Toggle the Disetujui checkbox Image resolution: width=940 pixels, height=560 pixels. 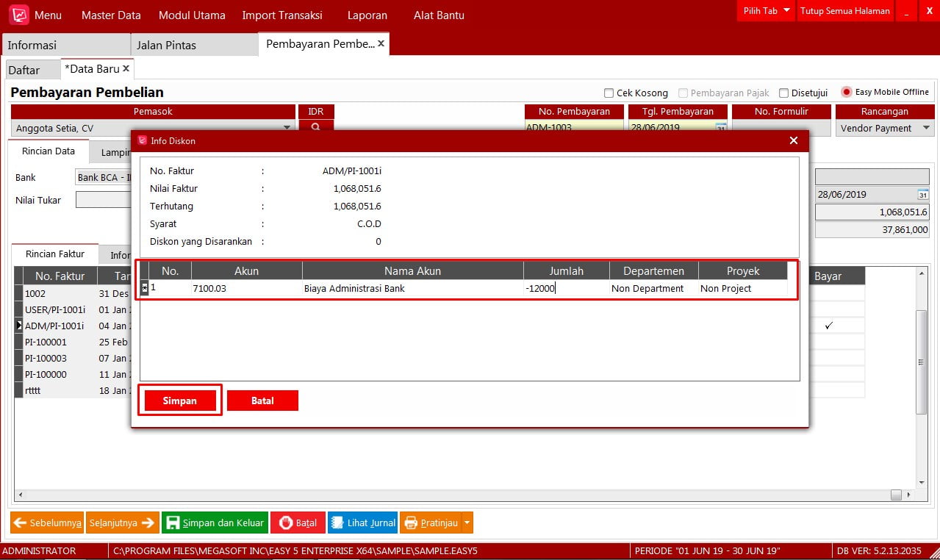point(783,93)
